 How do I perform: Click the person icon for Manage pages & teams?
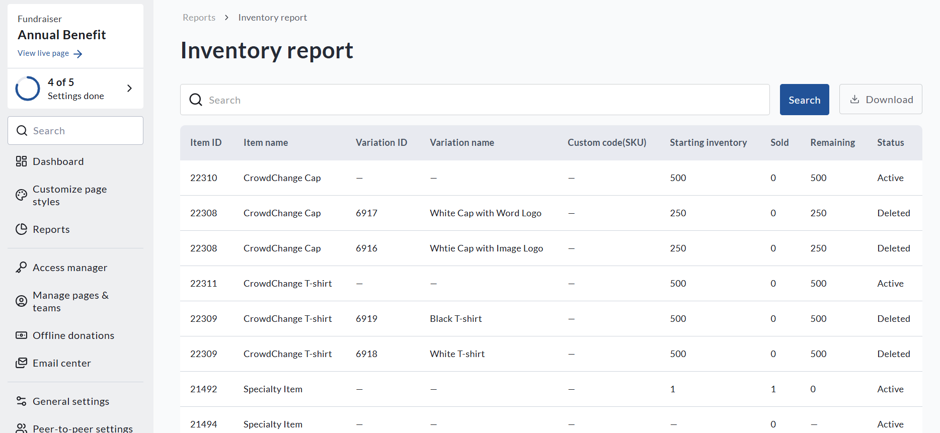[21, 301]
